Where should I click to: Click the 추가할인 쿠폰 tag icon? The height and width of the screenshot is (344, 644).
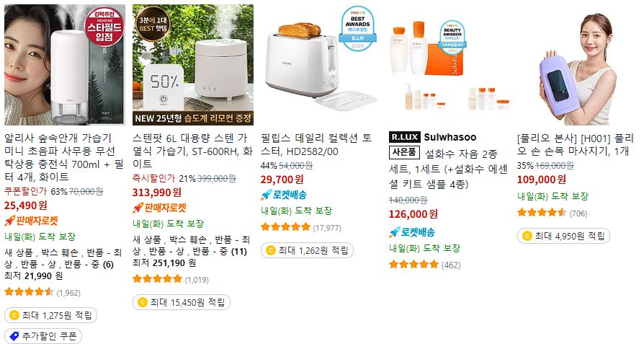pyautogui.click(x=14, y=335)
